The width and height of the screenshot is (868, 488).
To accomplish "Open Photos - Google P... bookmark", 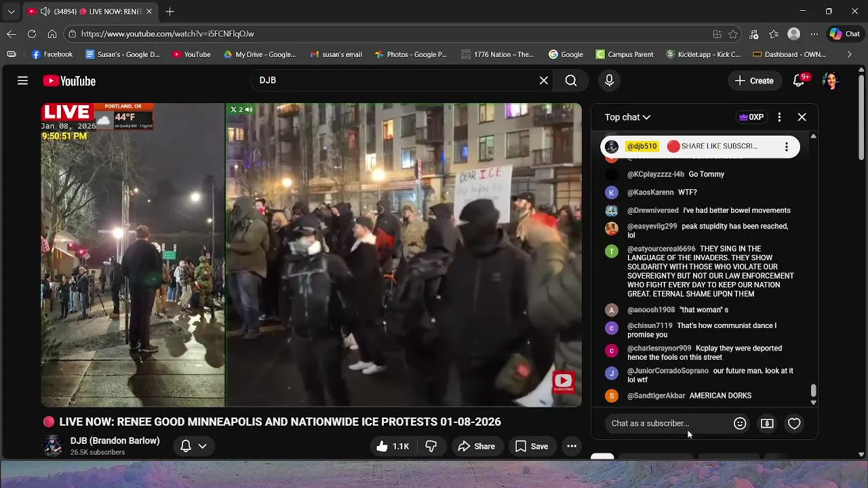I will click(x=411, y=54).
